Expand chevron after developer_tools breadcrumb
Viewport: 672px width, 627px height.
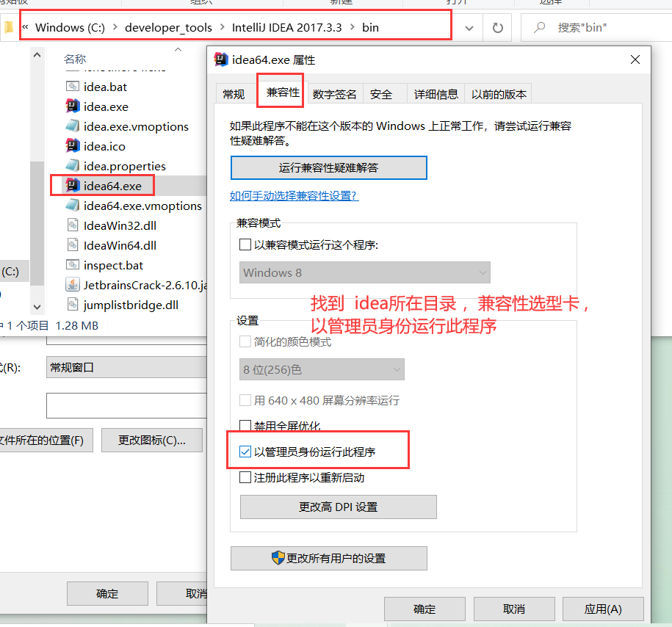[222, 27]
